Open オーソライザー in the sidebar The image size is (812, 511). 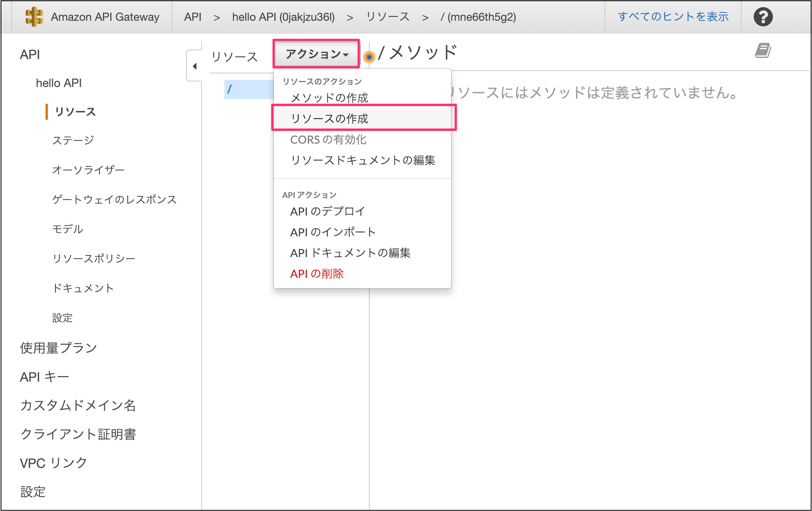pos(88,170)
